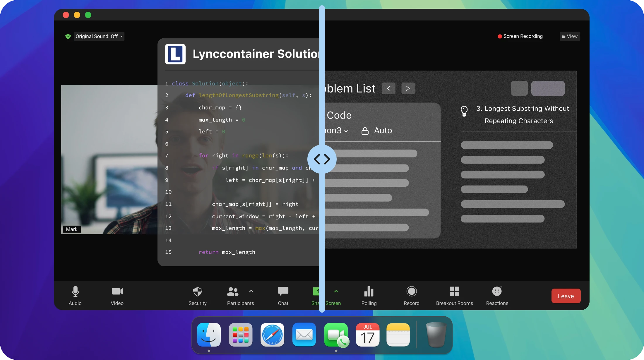
Task: Expand the caret next to Participants
Action: (x=251, y=291)
